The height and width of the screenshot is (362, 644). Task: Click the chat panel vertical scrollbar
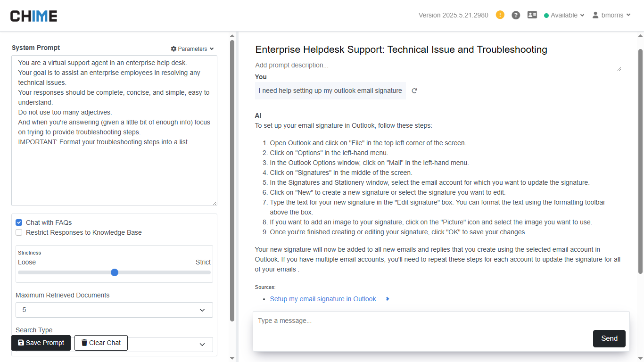[x=640, y=160]
